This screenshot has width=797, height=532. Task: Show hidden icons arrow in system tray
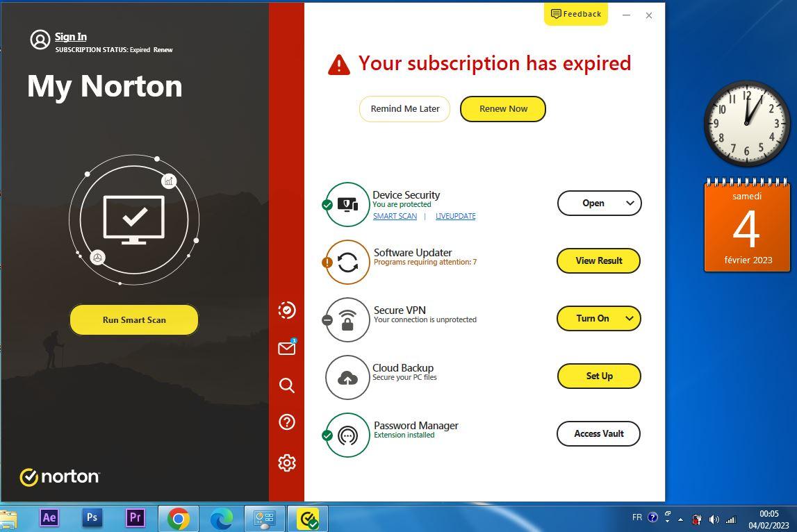click(680, 519)
